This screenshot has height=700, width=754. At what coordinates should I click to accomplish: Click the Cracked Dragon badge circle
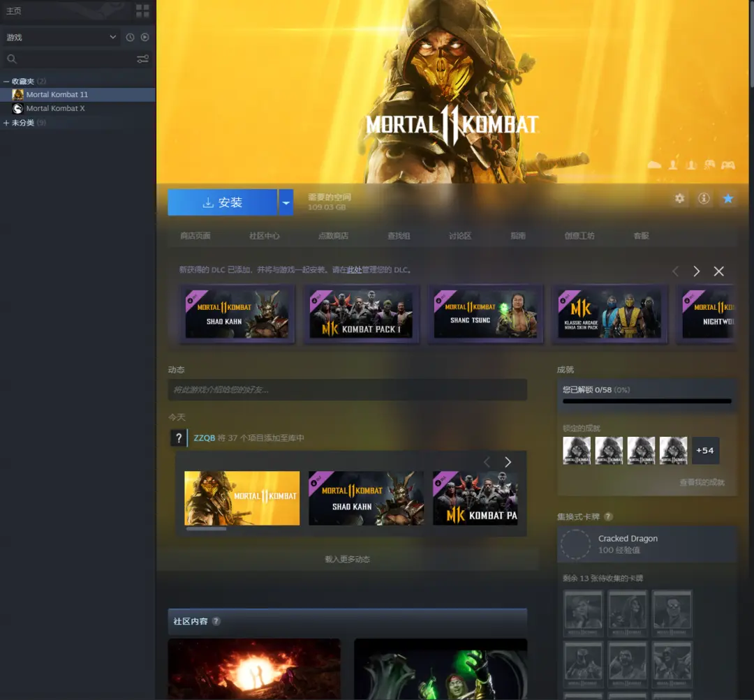tap(575, 544)
